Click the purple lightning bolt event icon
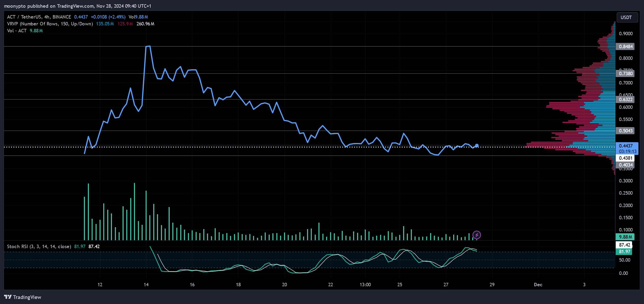 (477, 235)
